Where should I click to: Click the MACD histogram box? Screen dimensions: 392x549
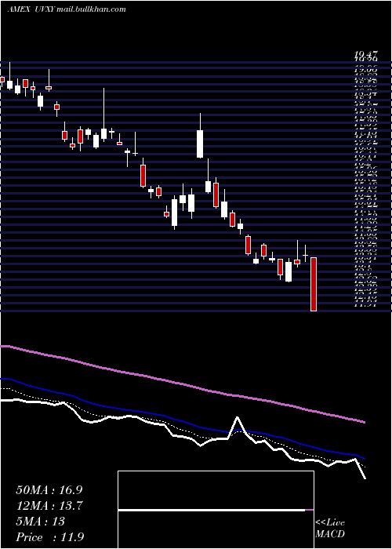pos(216,510)
